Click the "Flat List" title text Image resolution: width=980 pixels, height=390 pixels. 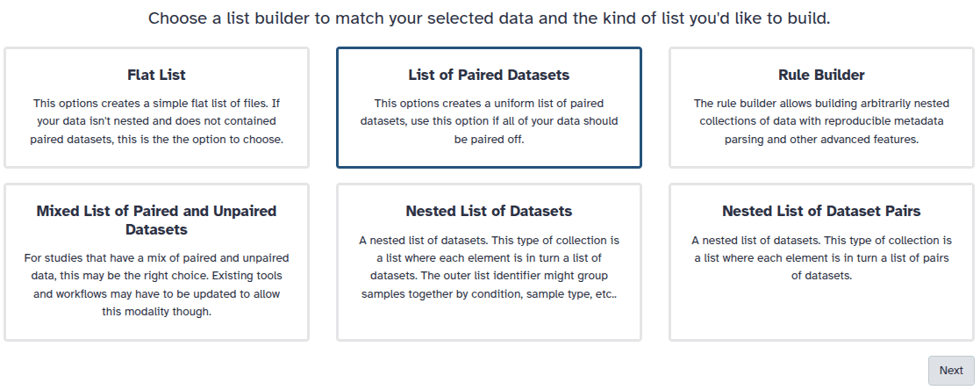156,75
